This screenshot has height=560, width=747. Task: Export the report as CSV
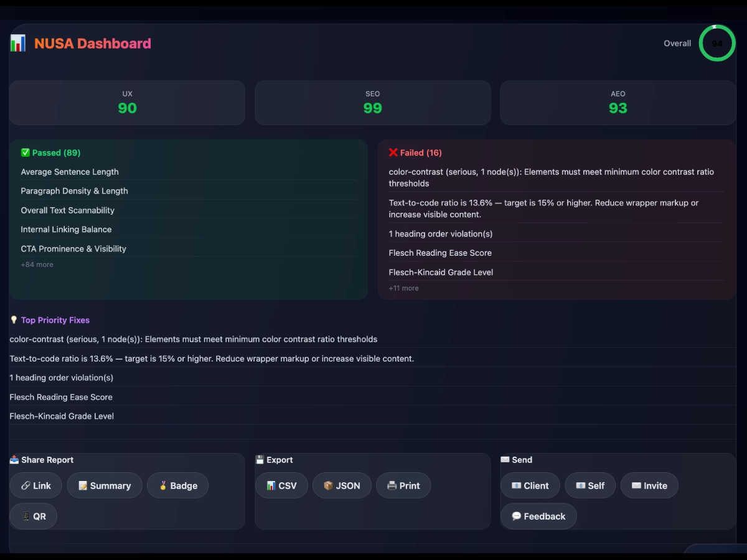tap(281, 486)
